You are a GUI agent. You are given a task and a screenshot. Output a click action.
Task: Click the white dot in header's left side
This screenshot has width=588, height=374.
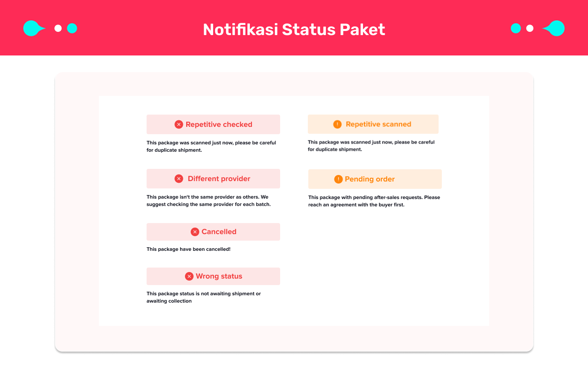(x=58, y=28)
